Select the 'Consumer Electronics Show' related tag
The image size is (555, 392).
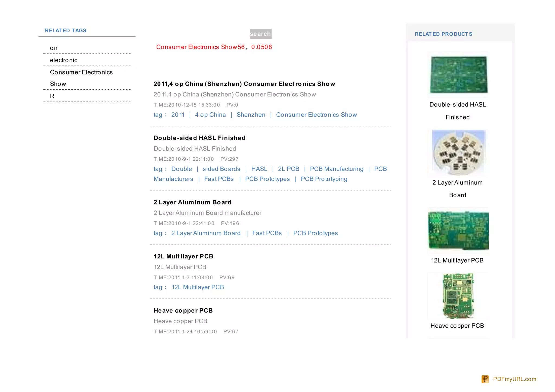click(x=81, y=72)
